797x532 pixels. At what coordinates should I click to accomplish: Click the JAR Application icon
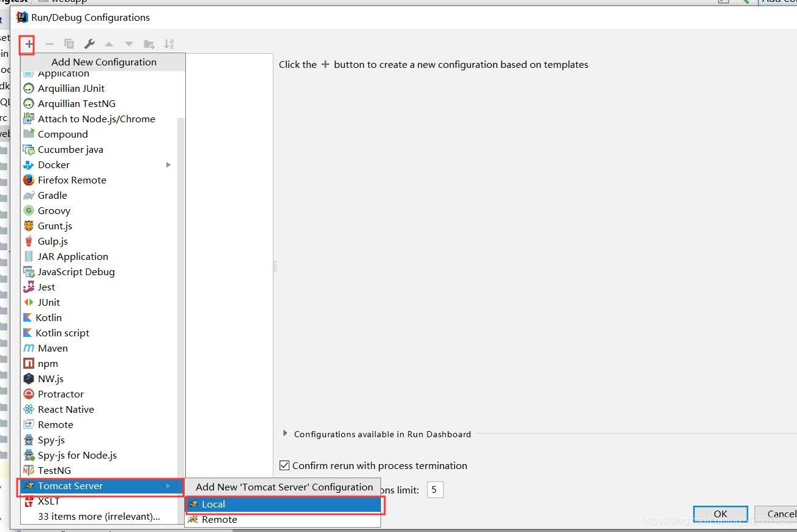(x=28, y=256)
